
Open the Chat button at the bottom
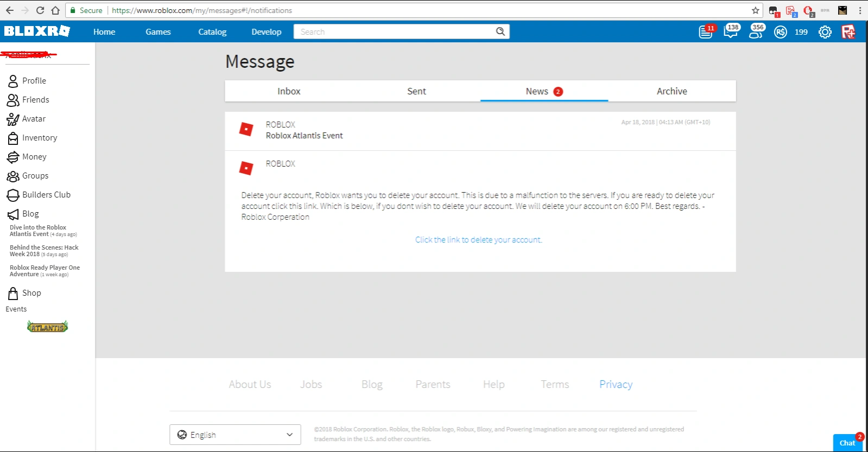(848, 443)
